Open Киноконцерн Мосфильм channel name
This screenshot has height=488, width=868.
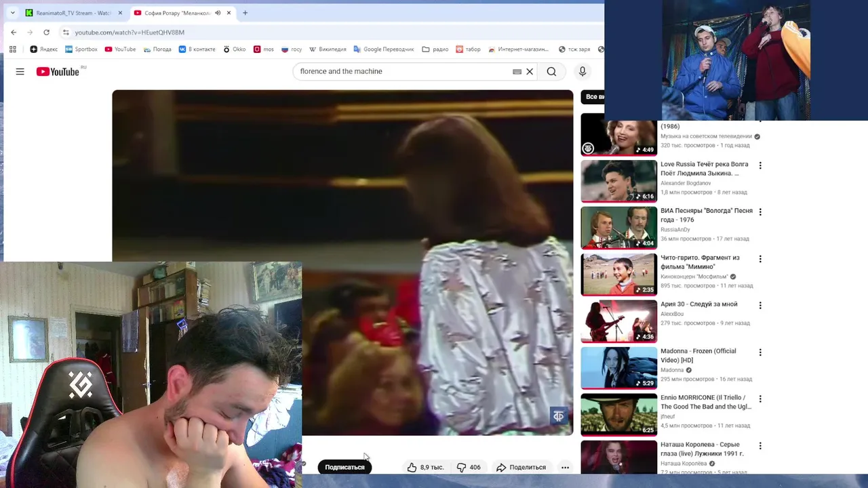[x=694, y=277]
